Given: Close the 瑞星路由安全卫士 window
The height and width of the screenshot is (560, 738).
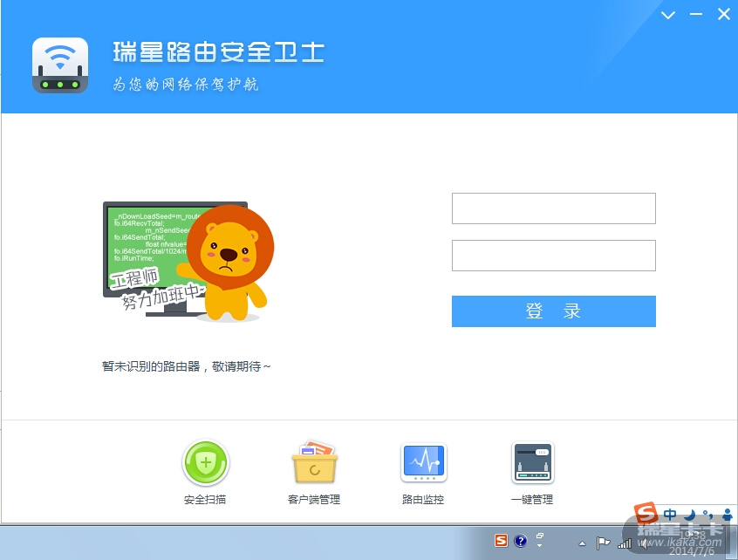Looking at the screenshot, I should pyautogui.click(x=724, y=15).
